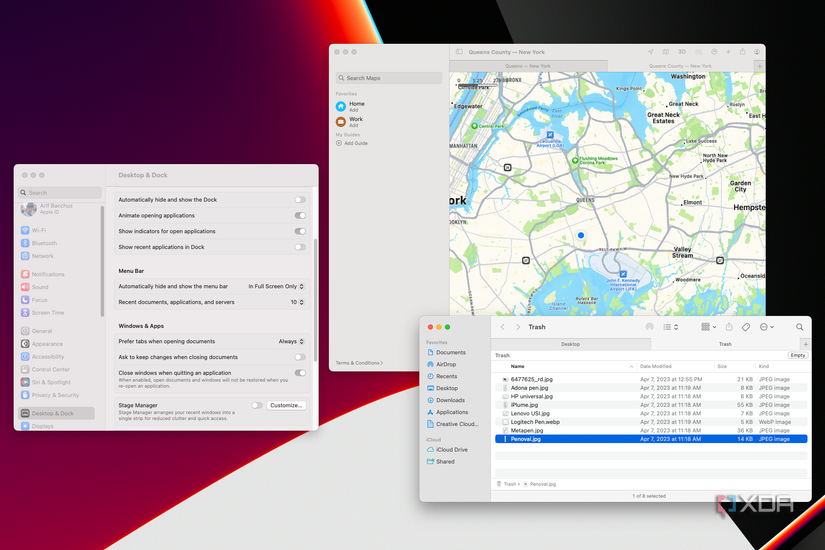
Task: Click the tags icon in Finder toolbar
Action: (x=746, y=327)
